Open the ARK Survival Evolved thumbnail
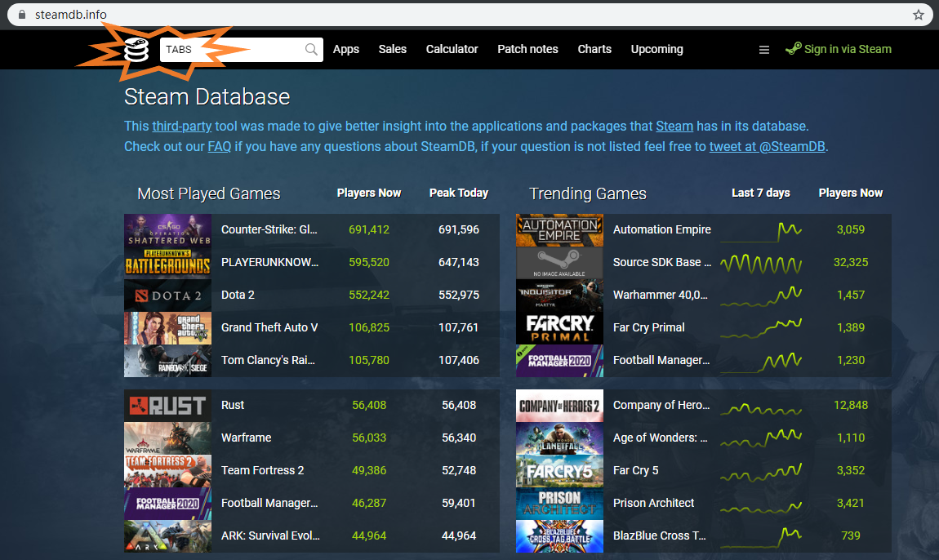This screenshot has height=560, width=939. (167, 536)
